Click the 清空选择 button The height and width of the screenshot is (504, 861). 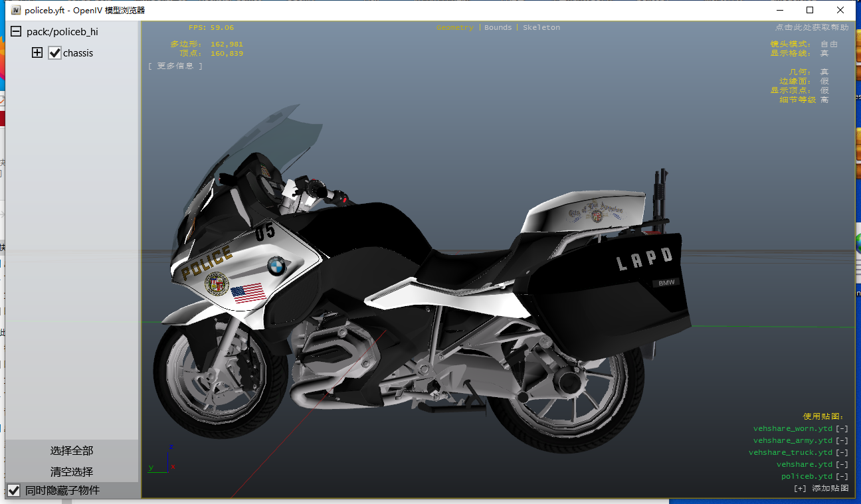72,472
